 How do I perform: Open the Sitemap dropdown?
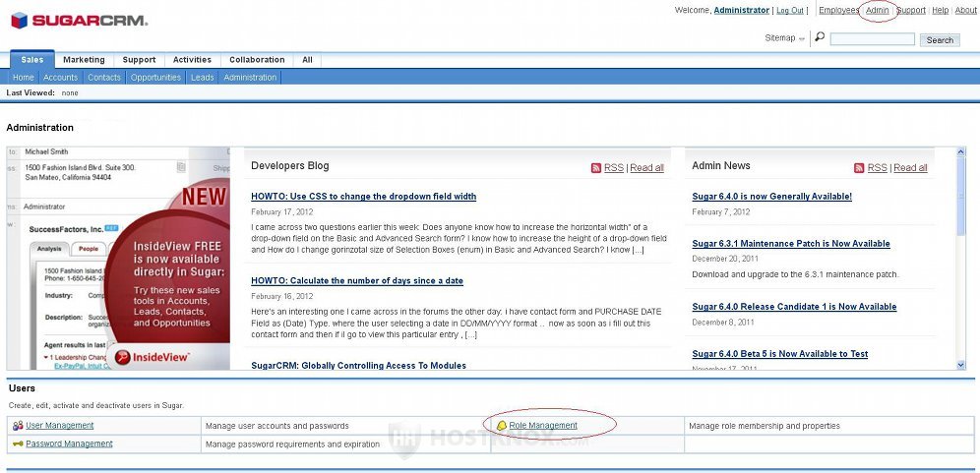click(784, 38)
